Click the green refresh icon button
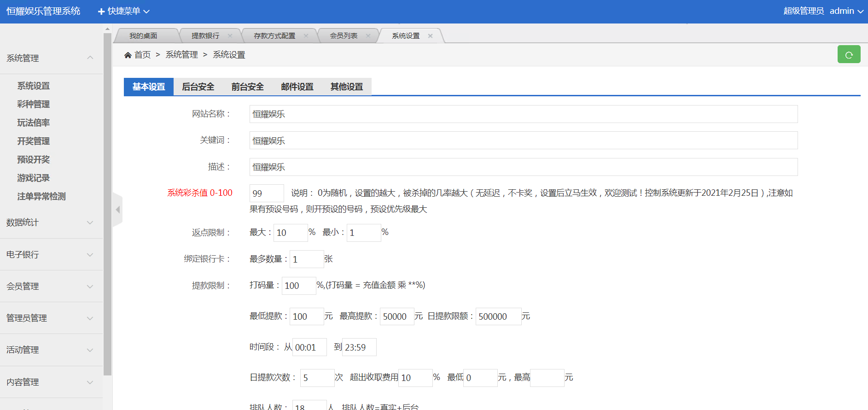Screen dimensions: 868x410 [849, 55]
